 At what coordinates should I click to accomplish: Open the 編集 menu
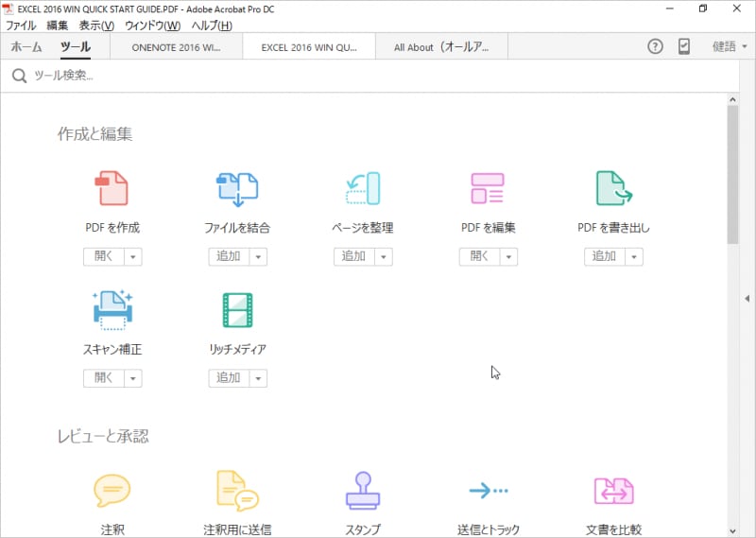pos(58,26)
